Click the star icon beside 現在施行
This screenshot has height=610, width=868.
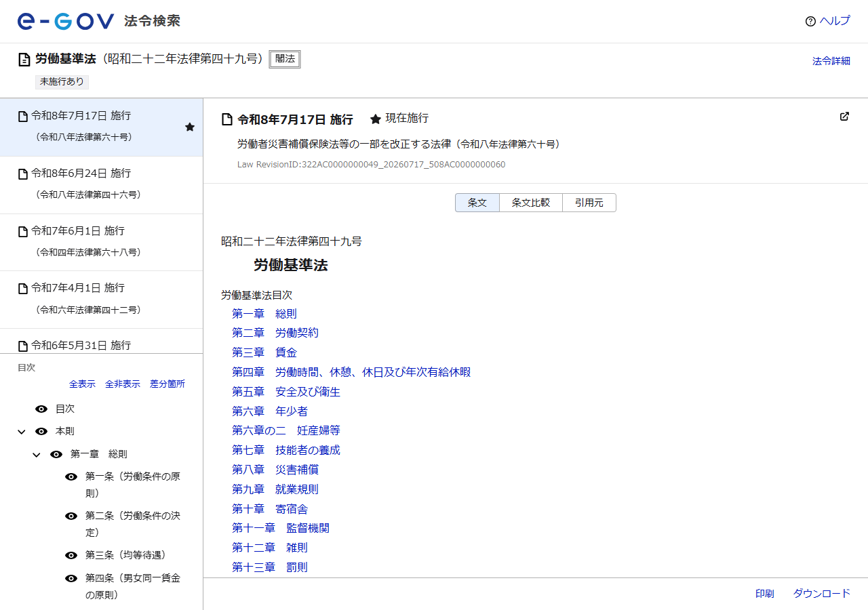376,119
